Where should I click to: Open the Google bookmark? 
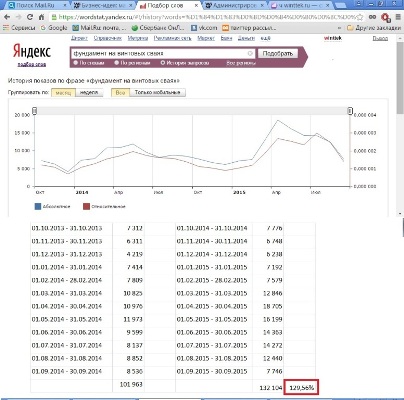(x=54, y=28)
